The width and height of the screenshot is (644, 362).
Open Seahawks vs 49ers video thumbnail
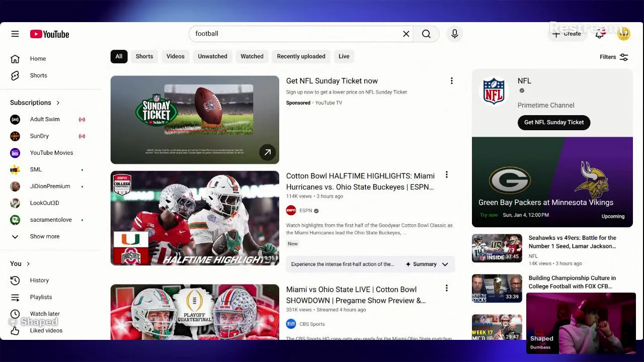click(x=497, y=248)
